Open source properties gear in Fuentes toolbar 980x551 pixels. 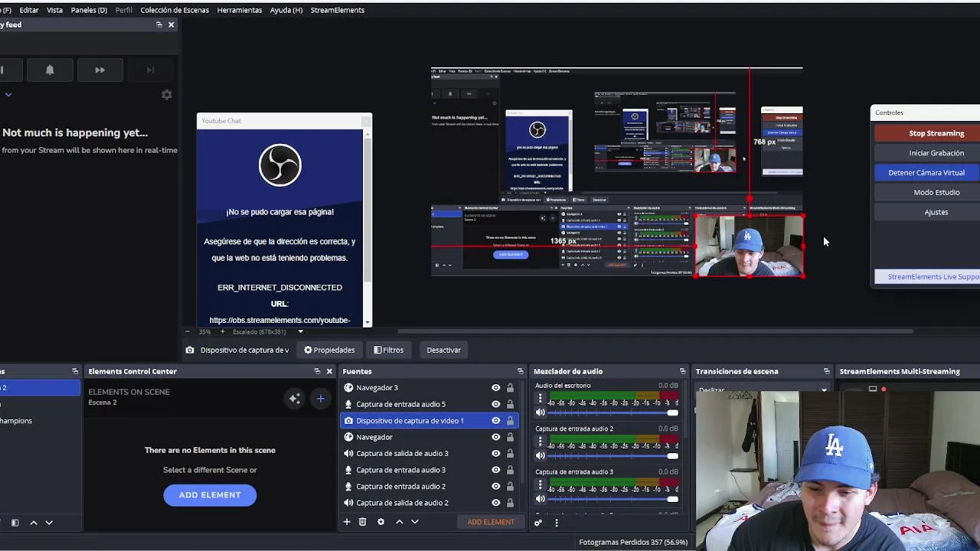pyautogui.click(x=381, y=522)
